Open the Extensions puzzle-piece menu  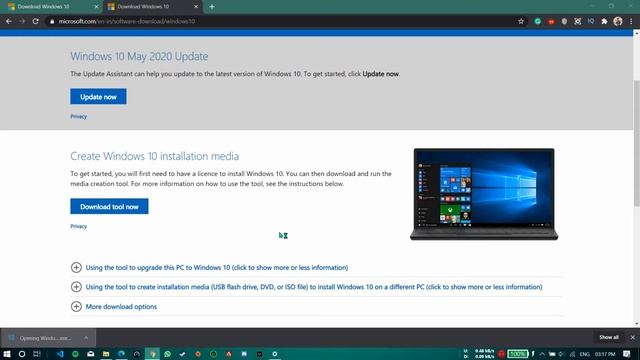point(604,21)
